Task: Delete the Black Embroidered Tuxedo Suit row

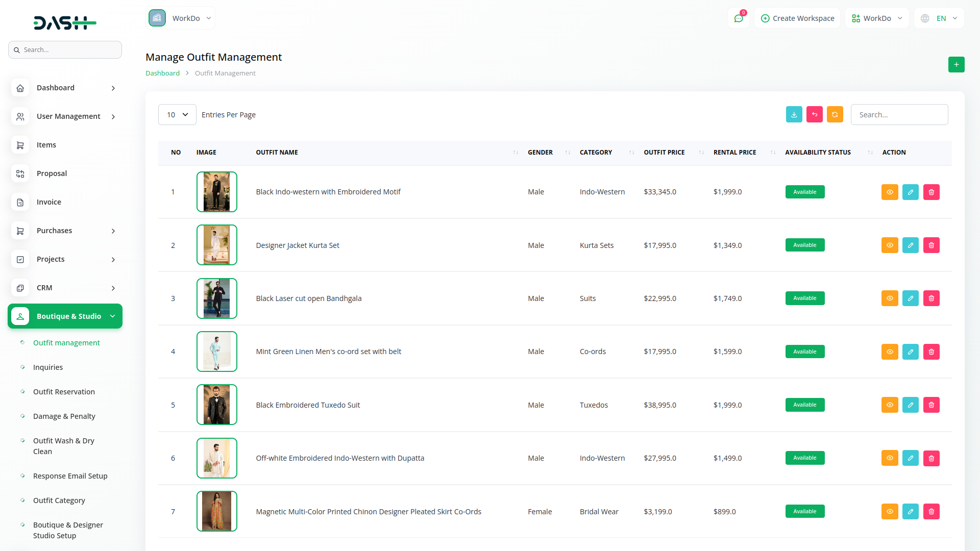Action: pyautogui.click(x=931, y=405)
